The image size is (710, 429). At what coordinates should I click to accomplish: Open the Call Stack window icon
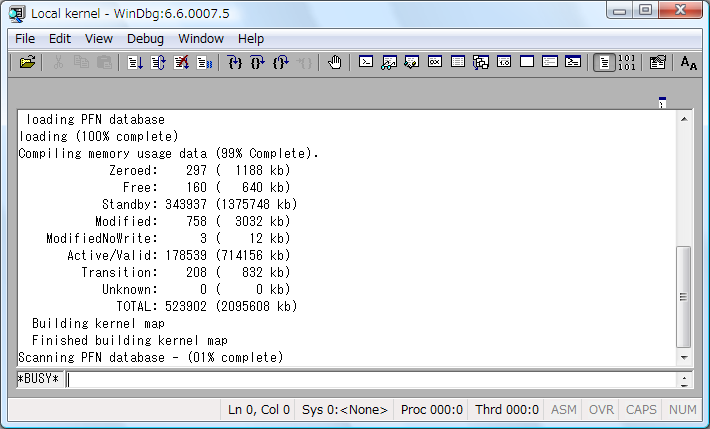tap(481, 62)
